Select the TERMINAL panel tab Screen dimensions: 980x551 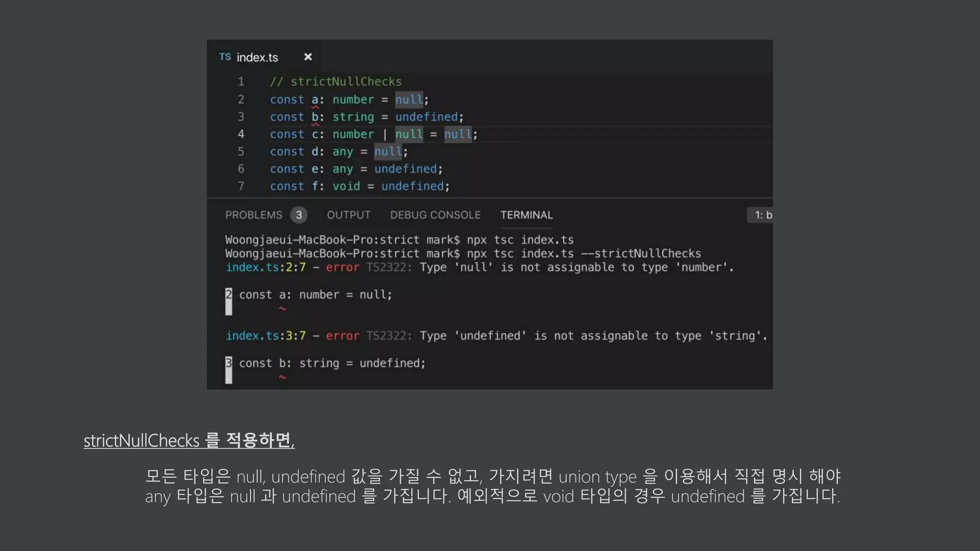coord(526,215)
